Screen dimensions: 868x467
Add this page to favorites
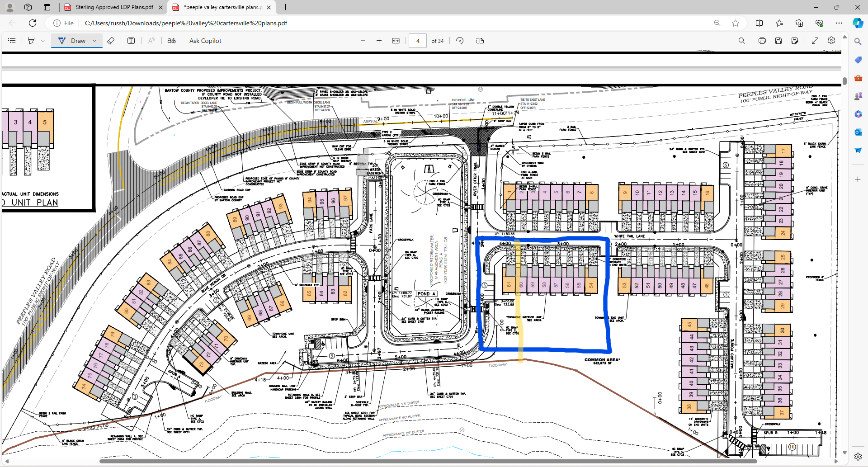tap(736, 23)
